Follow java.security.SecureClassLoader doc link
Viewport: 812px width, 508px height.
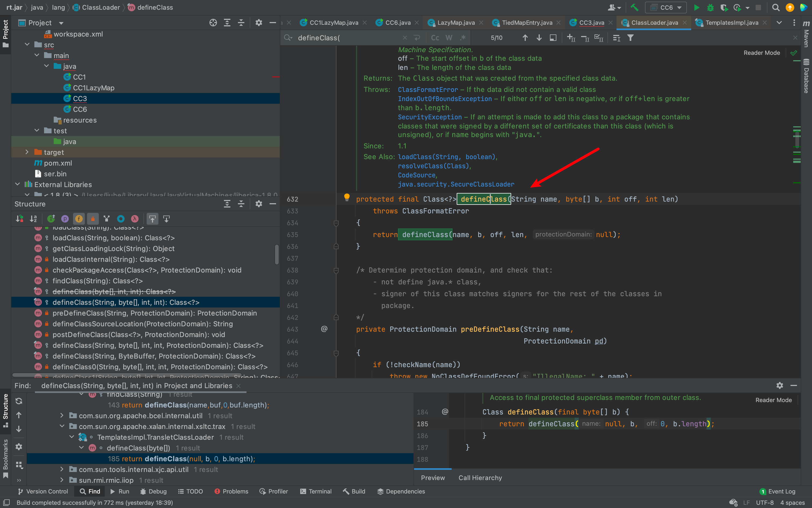click(x=456, y=184)
